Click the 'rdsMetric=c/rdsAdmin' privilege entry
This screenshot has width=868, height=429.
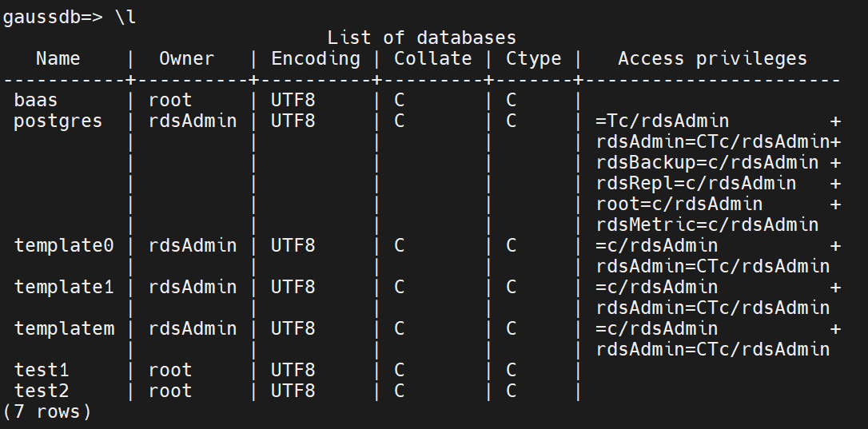coord(707,224)
